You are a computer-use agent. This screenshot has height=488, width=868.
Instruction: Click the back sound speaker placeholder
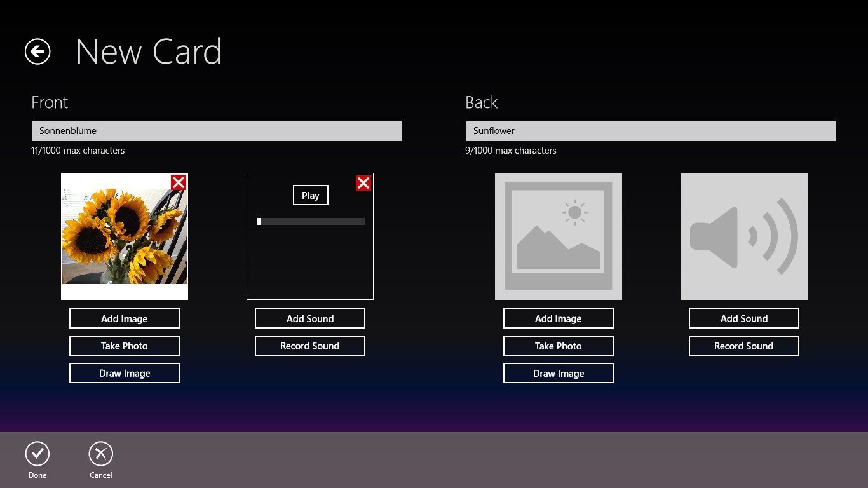tap(743, 236)
